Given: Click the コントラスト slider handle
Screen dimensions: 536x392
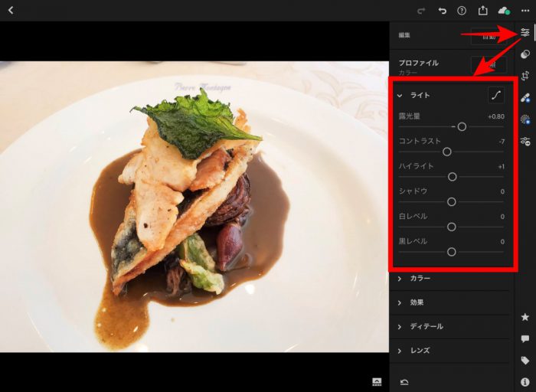Looking at the screenshot, I should point(446,152).
